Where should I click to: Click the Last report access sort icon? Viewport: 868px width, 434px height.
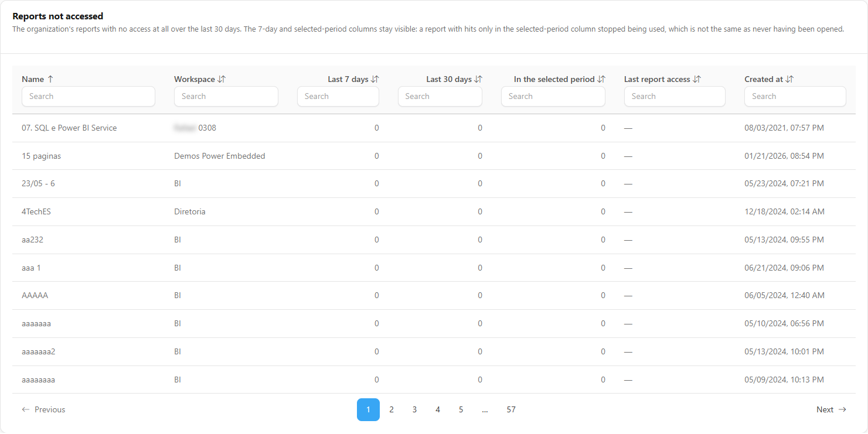point(697,79)
